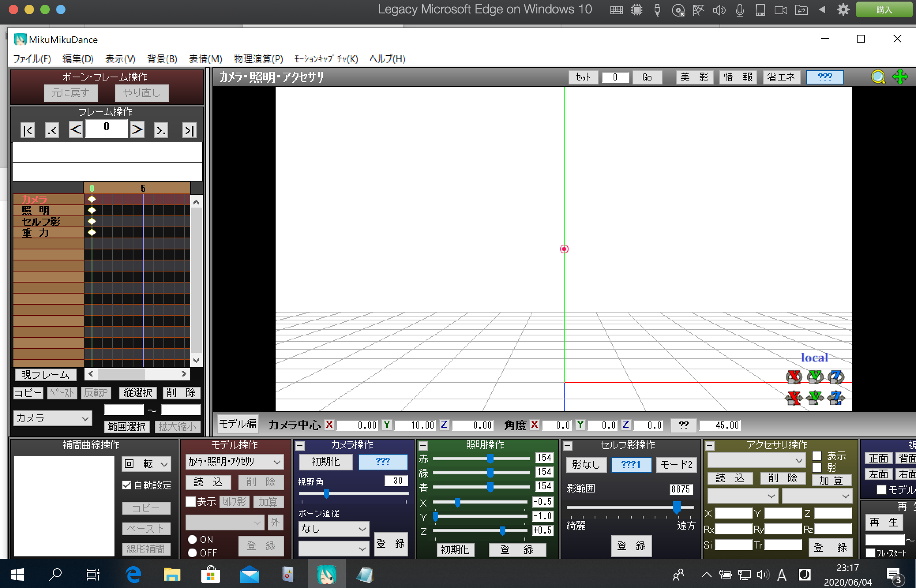Step back one frame arrow

click(76, 129)
